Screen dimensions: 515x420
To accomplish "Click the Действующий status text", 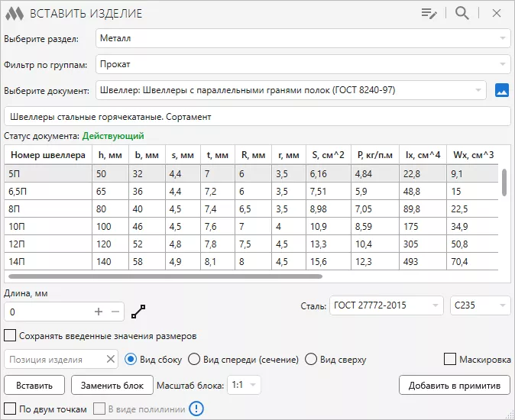I will click(113, 136).
